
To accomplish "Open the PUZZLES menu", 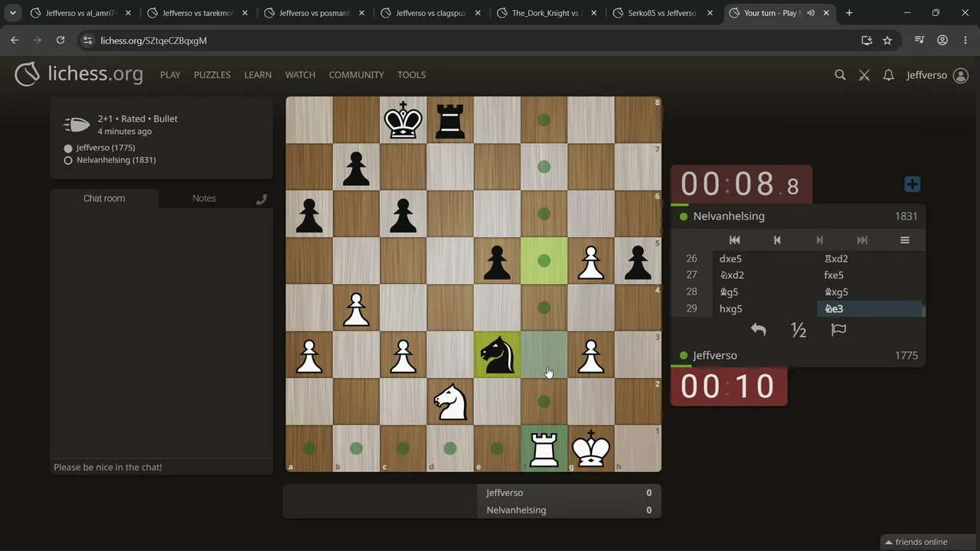I will point(212,75).
